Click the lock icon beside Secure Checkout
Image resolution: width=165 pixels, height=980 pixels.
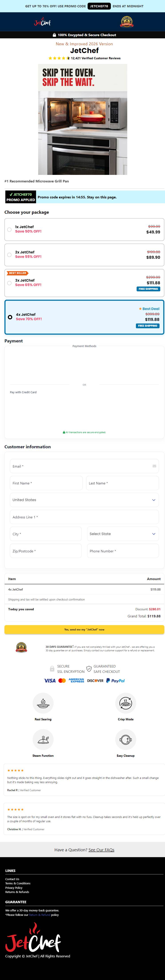54,35
